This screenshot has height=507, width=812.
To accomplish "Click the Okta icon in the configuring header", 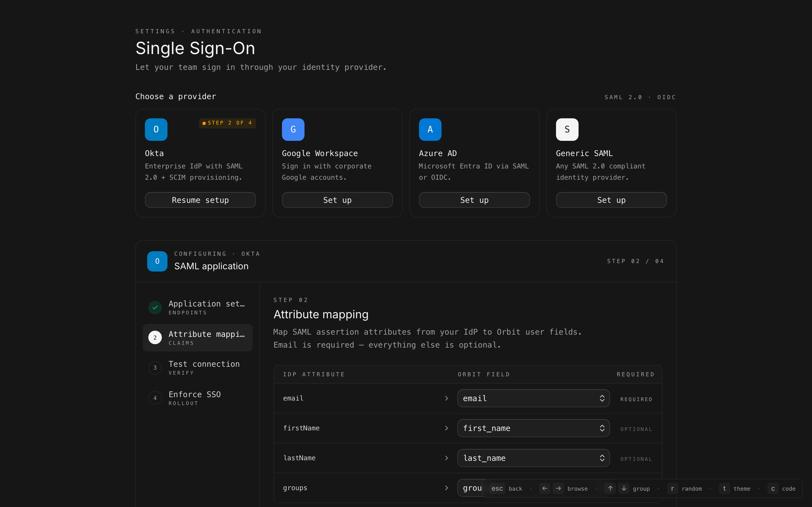I will pyautogui.click(x=157, y=261).
